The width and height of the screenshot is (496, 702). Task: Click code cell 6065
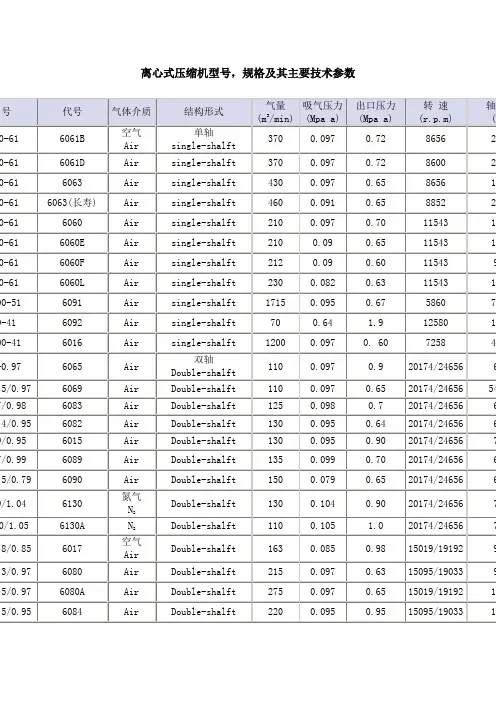(73, 367)
